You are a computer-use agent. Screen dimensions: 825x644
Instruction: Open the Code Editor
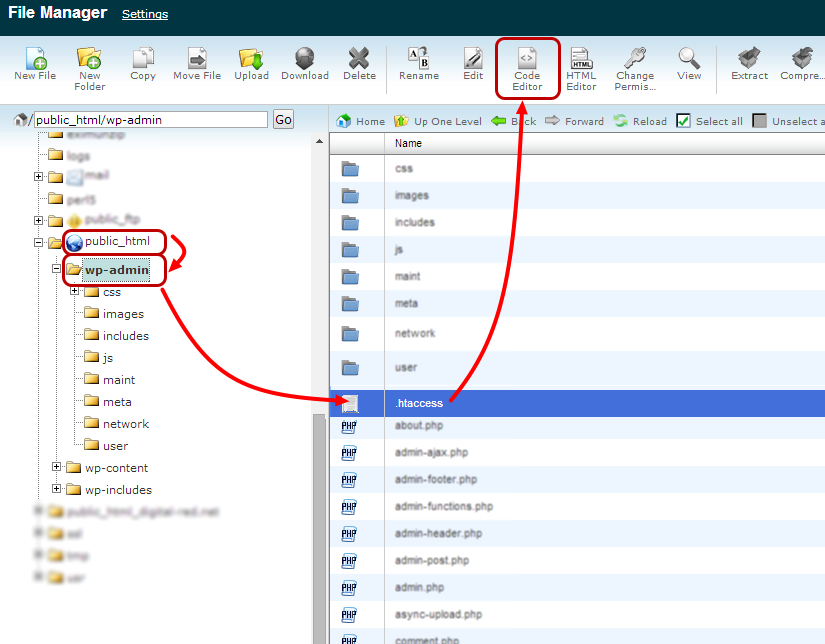tap(527, 69)
